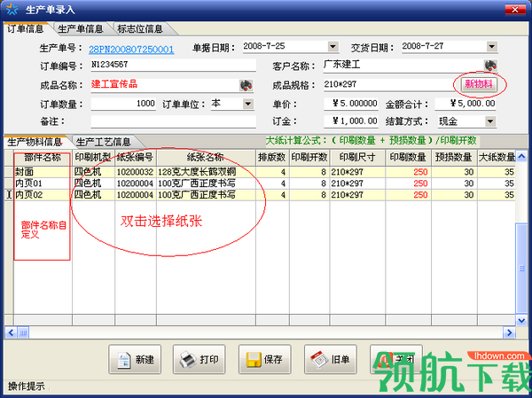Open the 单据日期 date dropdown
532x398 pixels.
pos(332,46)
